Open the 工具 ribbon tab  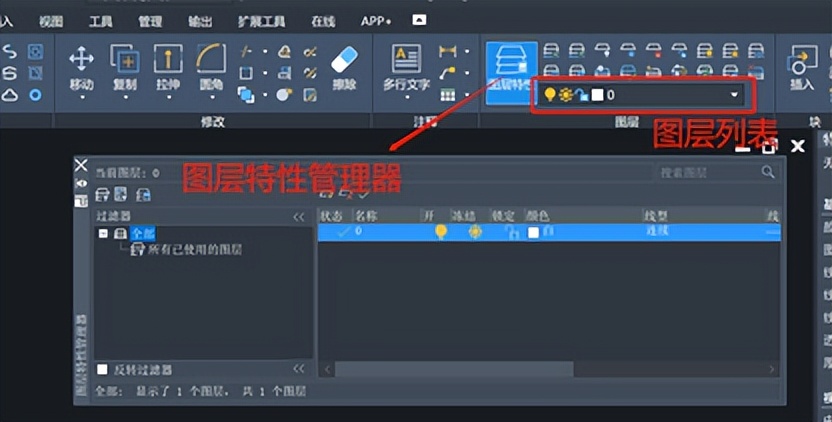coord(100,21)
